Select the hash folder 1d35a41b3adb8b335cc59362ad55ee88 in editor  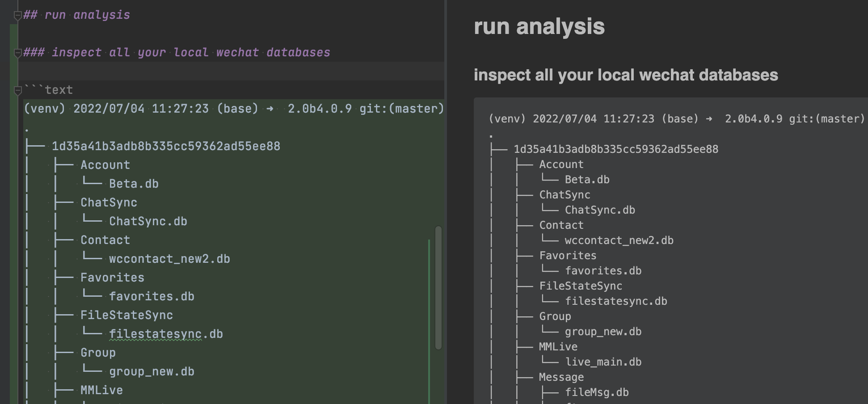click(166, 146)
